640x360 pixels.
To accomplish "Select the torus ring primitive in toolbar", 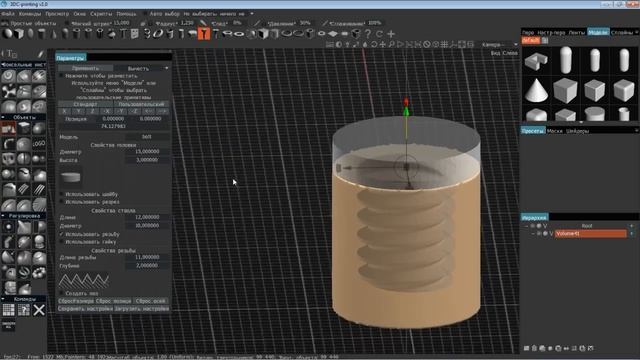I will click(x=239, y=34).
